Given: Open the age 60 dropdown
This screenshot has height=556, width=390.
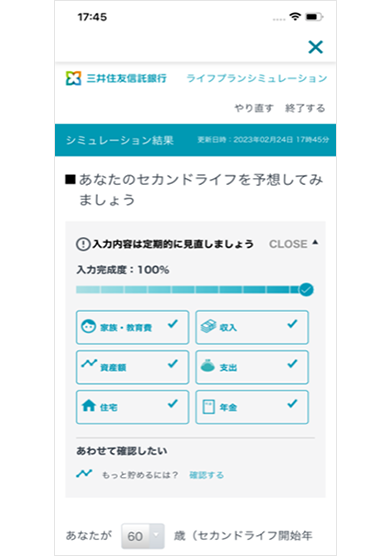Looking at the screenshot, I should point(143,536).
